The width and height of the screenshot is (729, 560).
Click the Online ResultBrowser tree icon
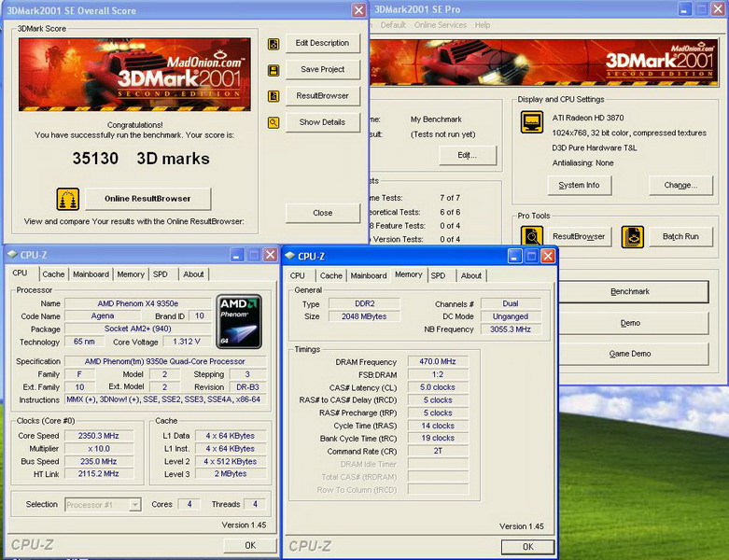[68, 199]
